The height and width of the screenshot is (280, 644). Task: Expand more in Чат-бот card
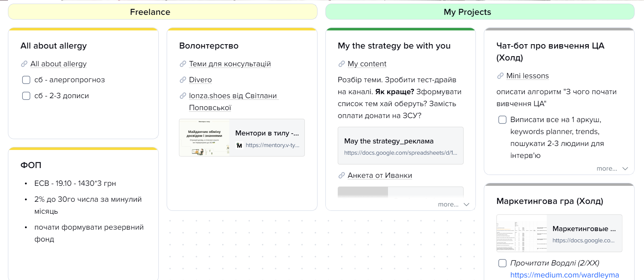point(612,169)
